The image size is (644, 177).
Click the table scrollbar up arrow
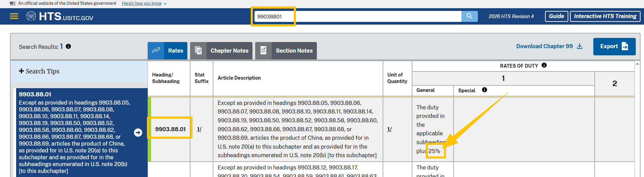click(x=637, y=64)
